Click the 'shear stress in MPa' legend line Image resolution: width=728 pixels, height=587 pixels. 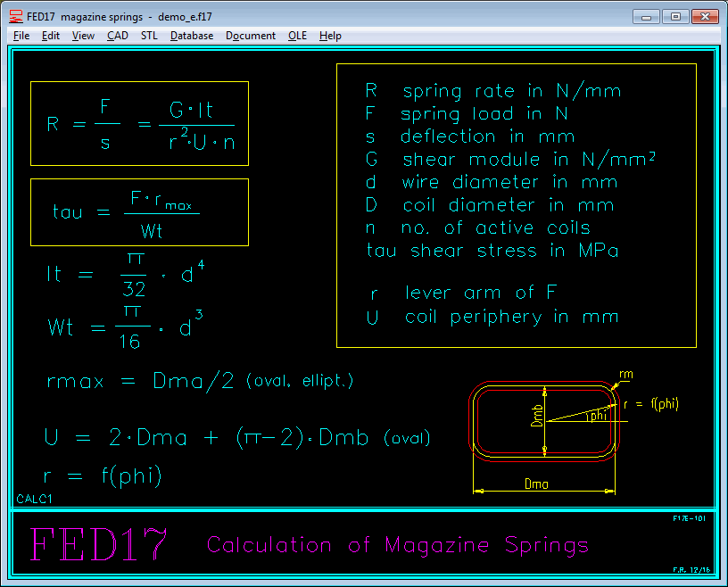[492, 251]
